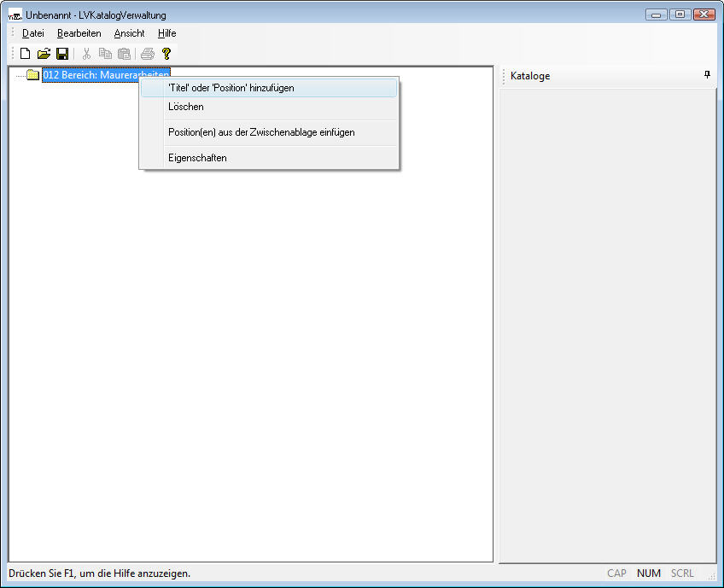Choose Eigenschaften in the context menu
The width and height of the screenshot is (724, 588).
coord(269,158)
